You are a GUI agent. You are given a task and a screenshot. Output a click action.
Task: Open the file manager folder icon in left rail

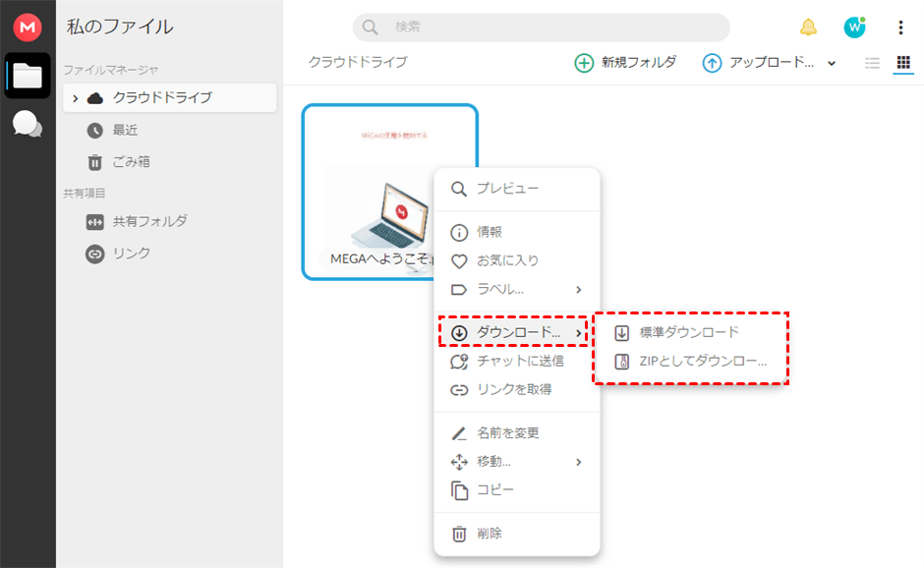28,76
